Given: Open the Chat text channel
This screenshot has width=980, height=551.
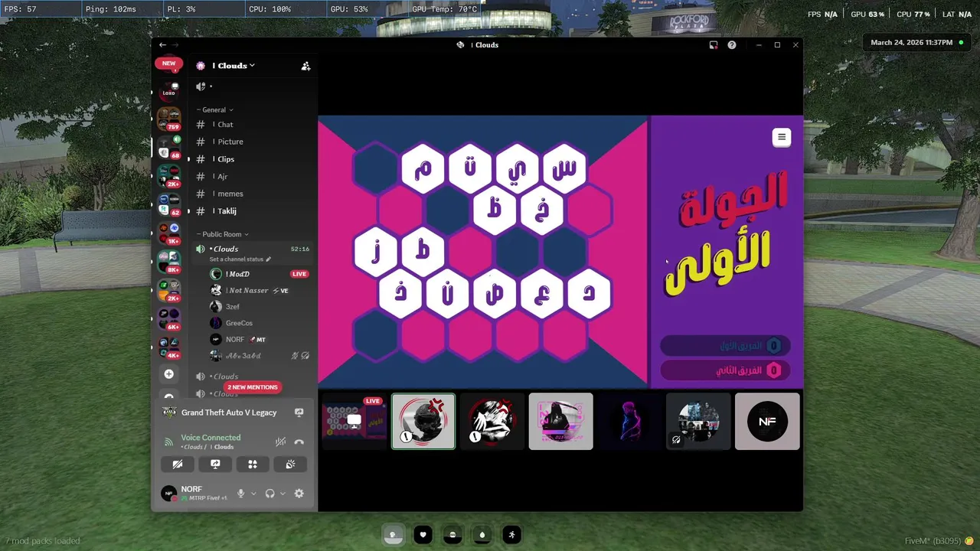Looking at the screenshot, I should [x=252, y=125].
